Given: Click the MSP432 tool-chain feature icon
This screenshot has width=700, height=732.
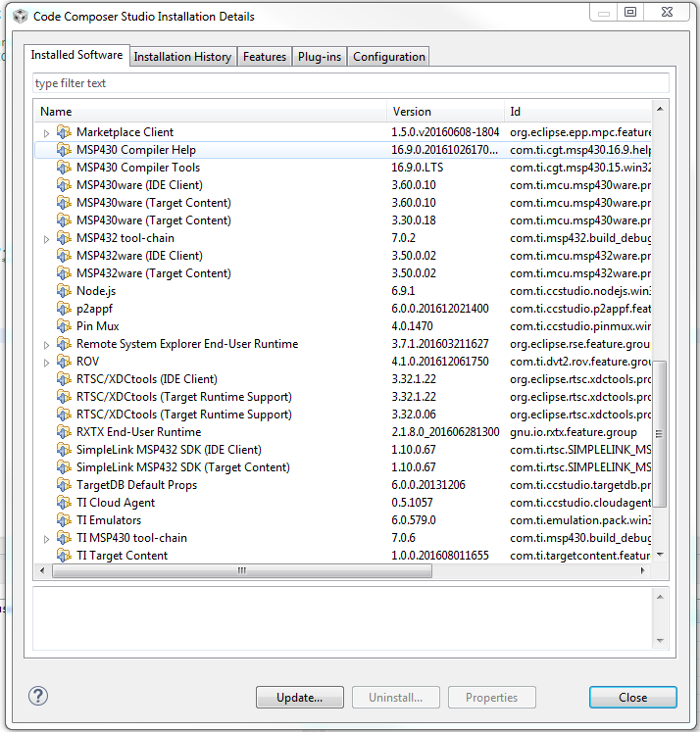Looking at the screenshot, I should [64, 238].
